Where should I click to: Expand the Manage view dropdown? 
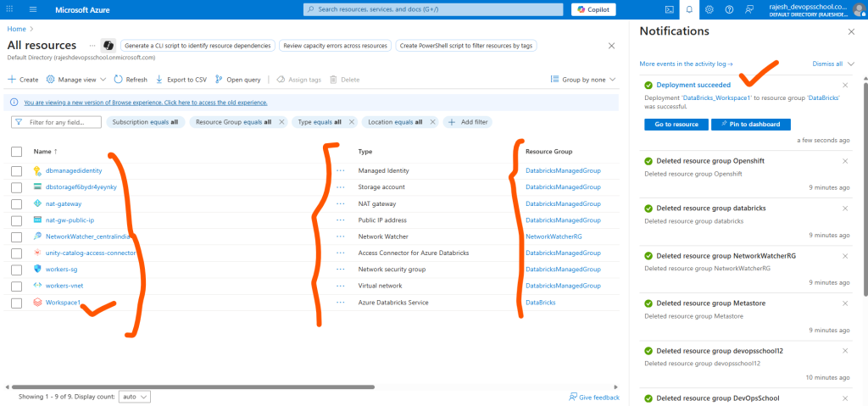tap(75, 80)
